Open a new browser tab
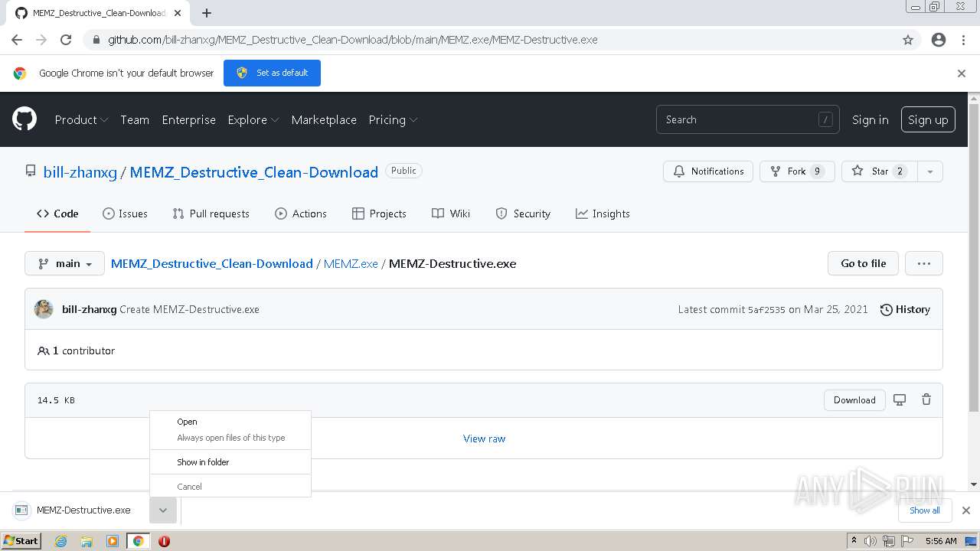Screen dimensions: 980x551 click(x=207, y=13)
